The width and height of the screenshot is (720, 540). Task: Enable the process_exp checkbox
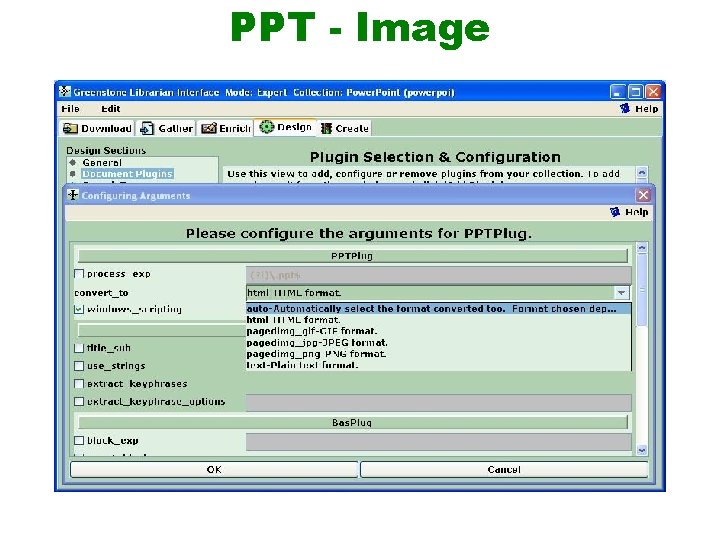pos(79,274)
